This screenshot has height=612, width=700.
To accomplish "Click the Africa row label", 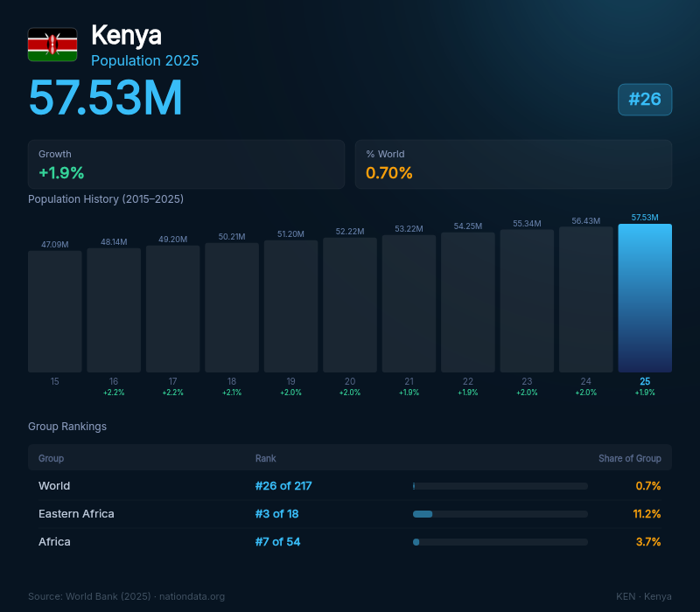I will [x=54, y=541].
